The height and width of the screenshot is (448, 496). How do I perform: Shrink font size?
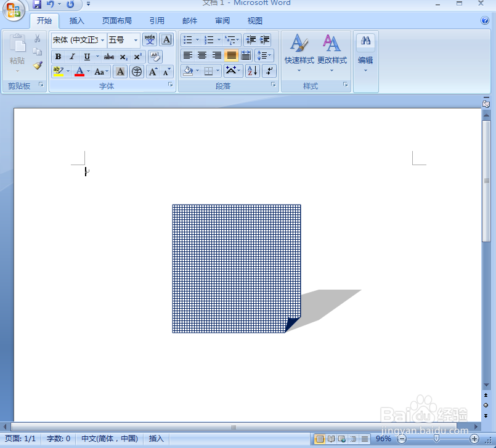coord(167,71)
